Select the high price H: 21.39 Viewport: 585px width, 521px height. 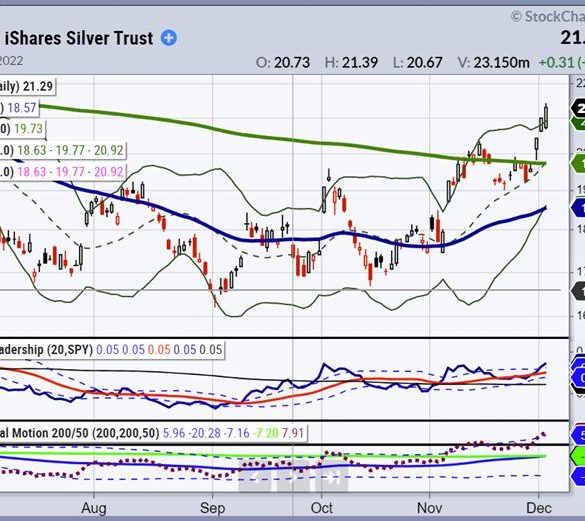pos(351,62)
